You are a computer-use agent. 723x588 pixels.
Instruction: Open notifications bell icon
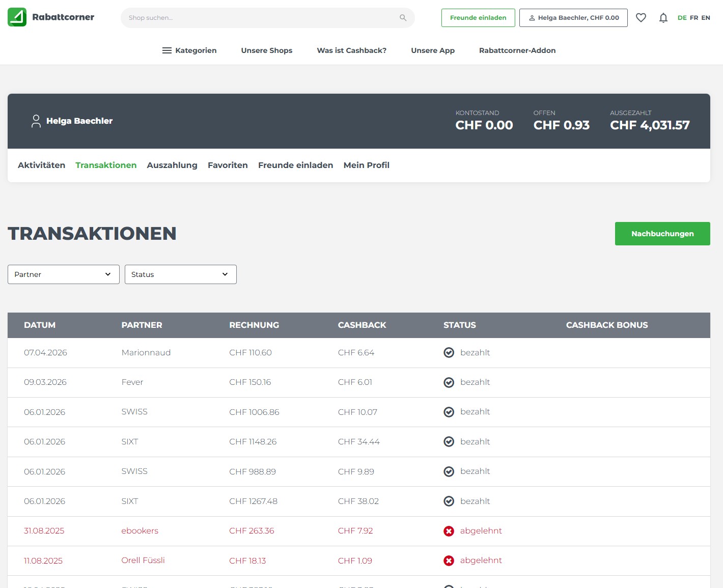[x=663, y=18]
